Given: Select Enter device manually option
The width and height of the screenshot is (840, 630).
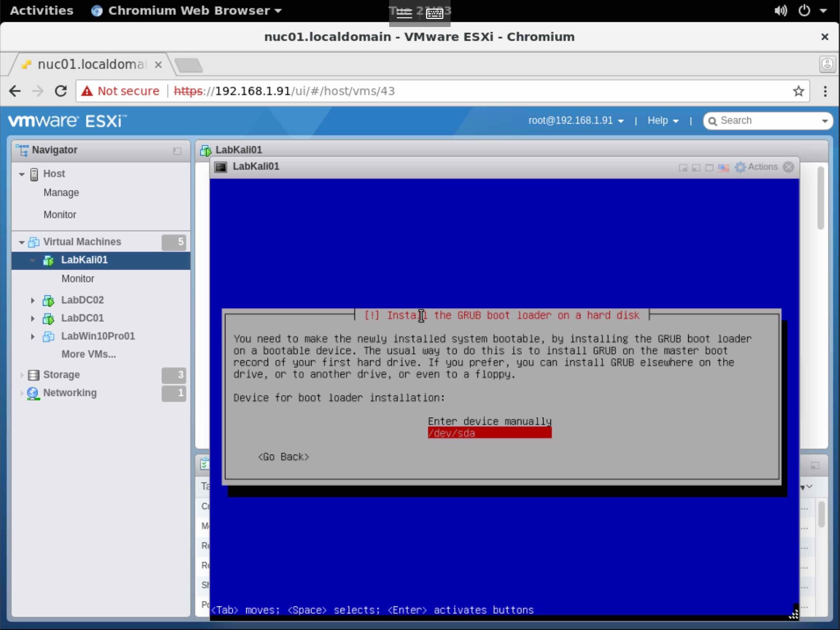Looking at the screenshot, I should (489, 421).
